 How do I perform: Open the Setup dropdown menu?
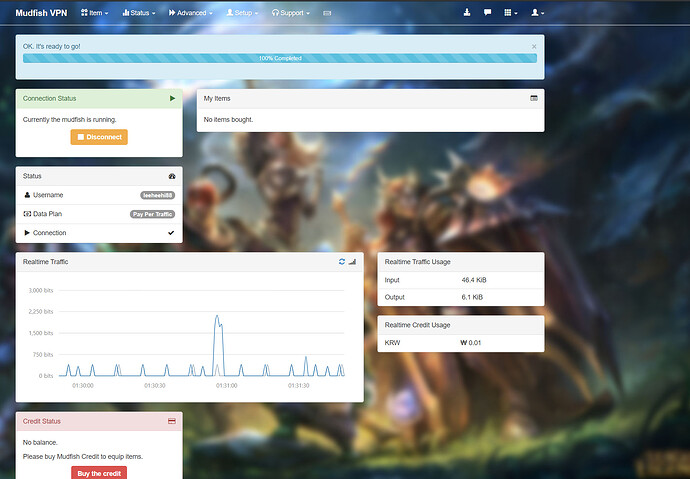click(242, 13)
